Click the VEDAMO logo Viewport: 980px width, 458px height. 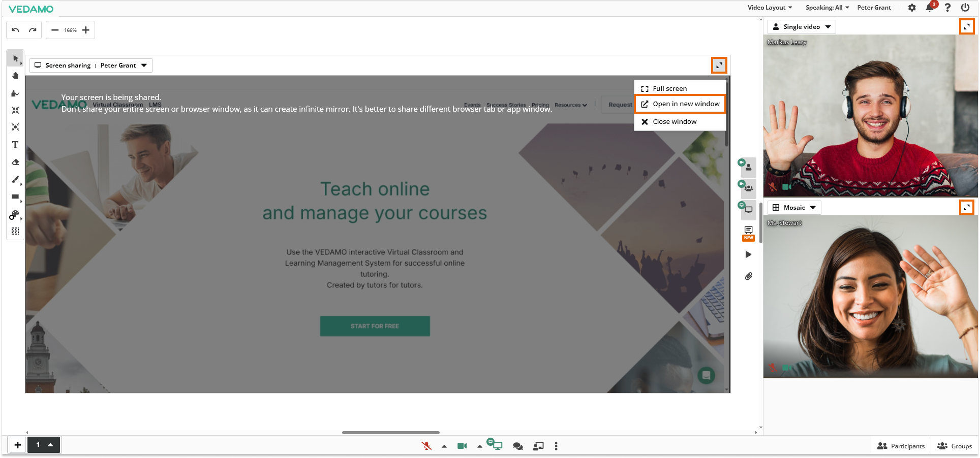coord(31,9)
